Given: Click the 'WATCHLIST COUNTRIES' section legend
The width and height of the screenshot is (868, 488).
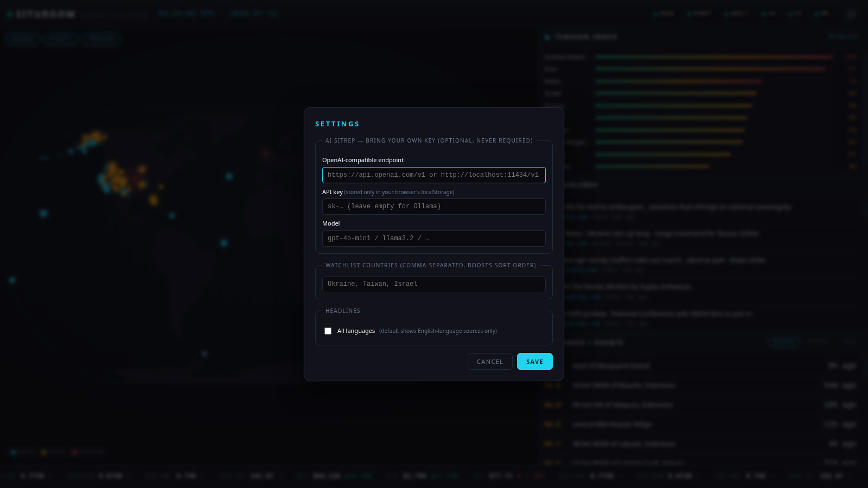Looking at the screenshot, I should [x=431, y=265].
